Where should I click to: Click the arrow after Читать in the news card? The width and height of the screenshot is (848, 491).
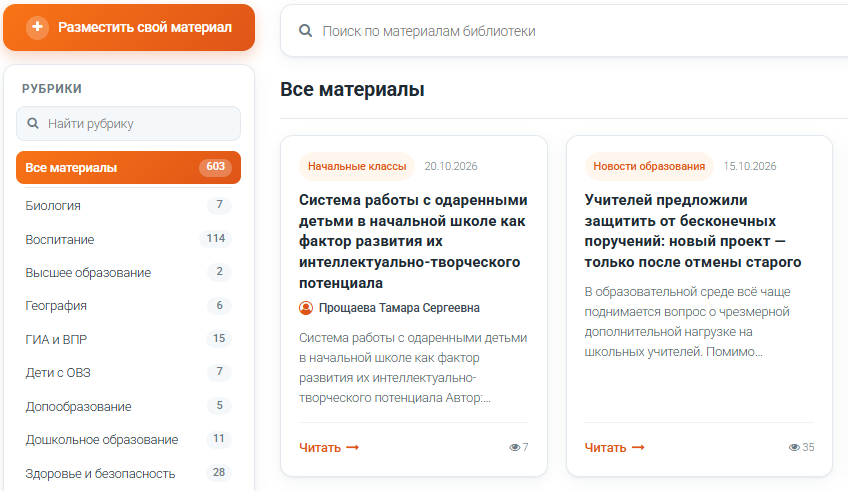pyautogui.click(x=638, y=447)
